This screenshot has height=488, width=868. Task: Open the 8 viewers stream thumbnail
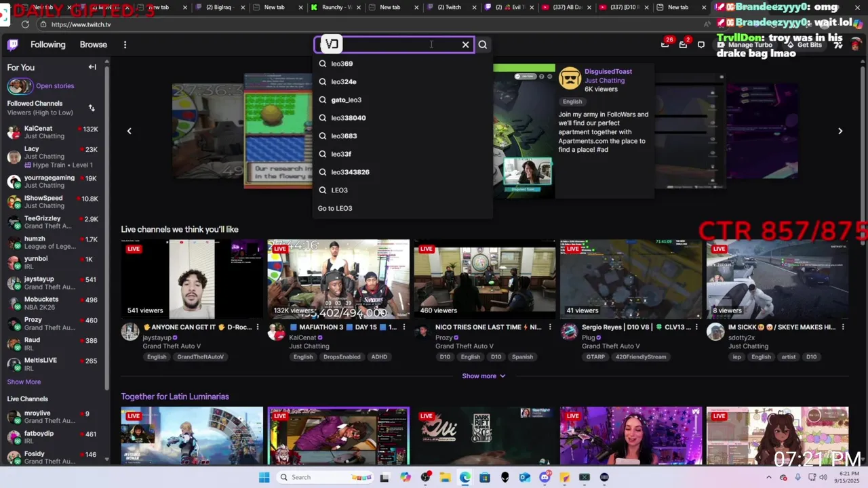click(777, 279)
